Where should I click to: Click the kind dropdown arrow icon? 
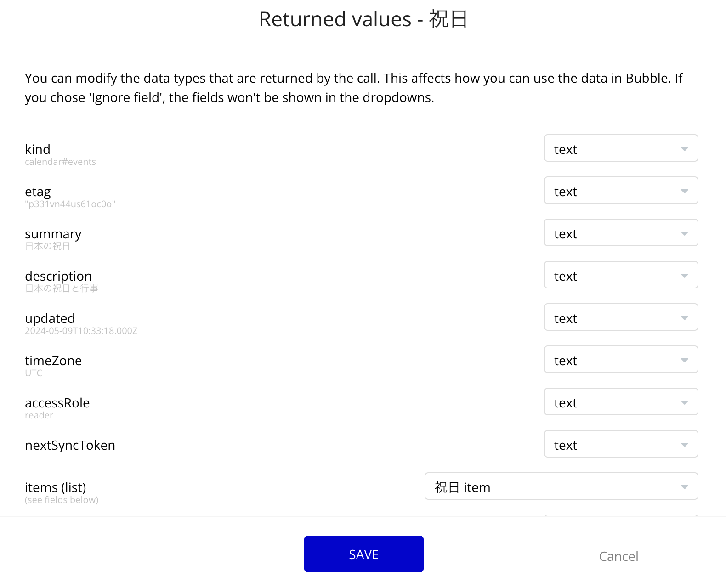[684, 149]
